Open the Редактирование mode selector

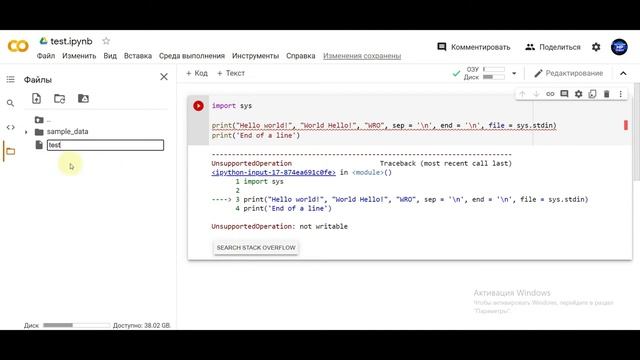(569, 73)
